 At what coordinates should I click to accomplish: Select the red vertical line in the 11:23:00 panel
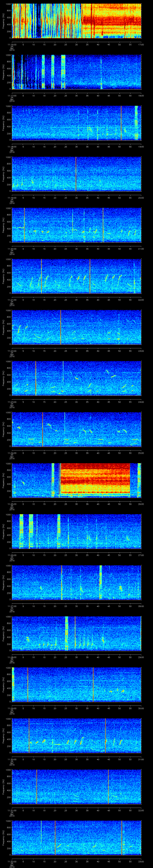(36, 378)
